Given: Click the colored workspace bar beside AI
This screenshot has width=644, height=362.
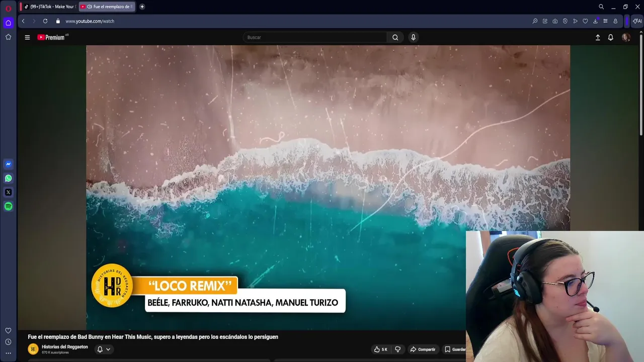Looking at the screenshot, I should (627, 21).
